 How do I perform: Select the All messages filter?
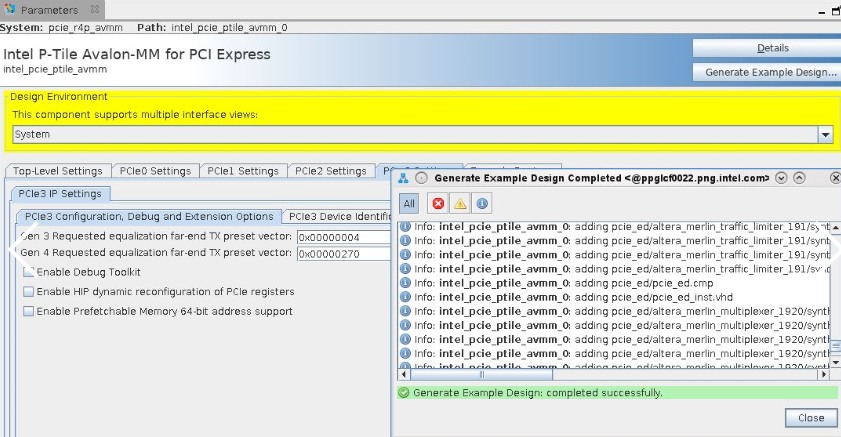(x=409, y=204)
